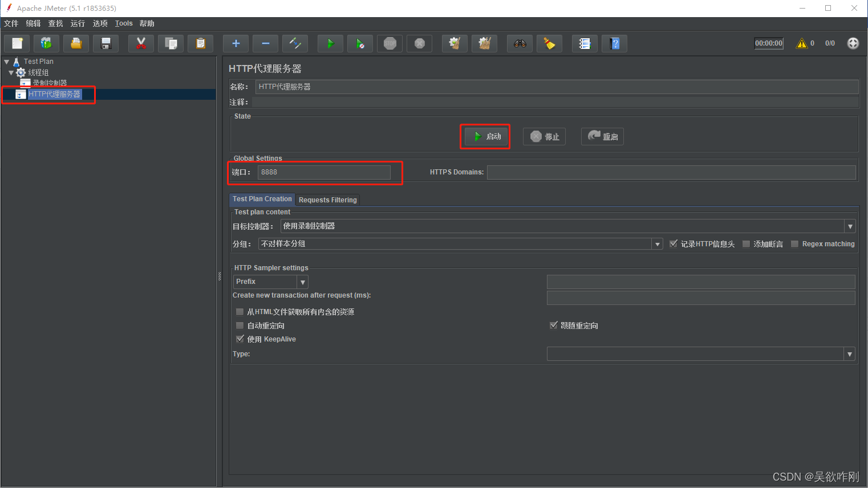This screenshot has width=868, height=488.
Task: Open the 选项 menu
Action: pos(100,23)
